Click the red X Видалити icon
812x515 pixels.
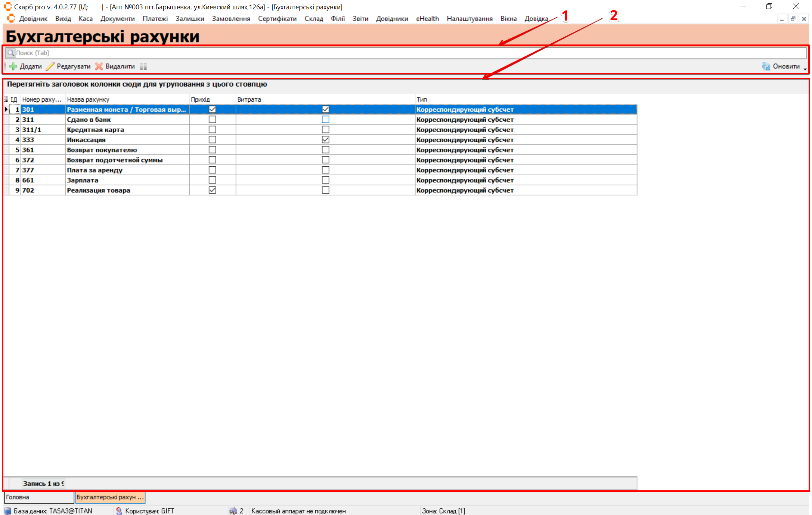click(x=99, y=67)
